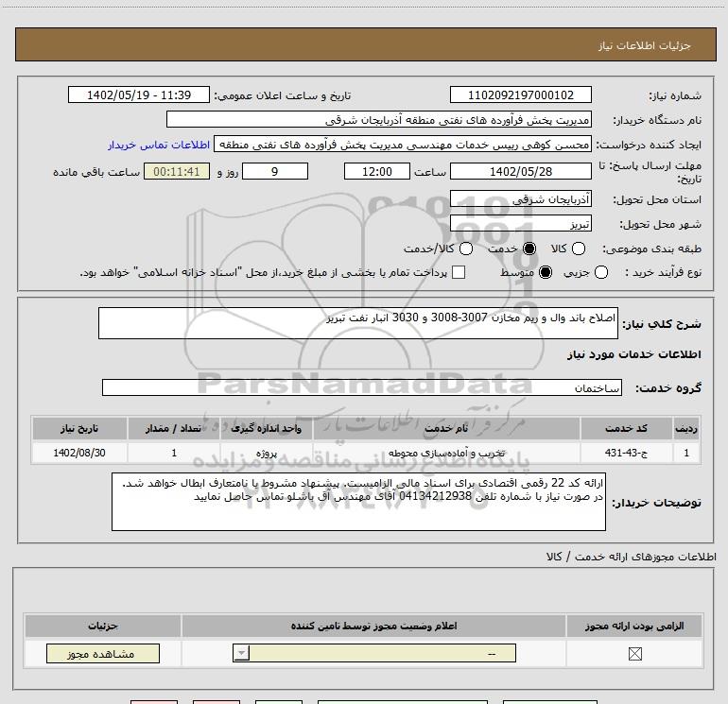Click the تاریخ نیاز column header

click(x=79, y=428)
